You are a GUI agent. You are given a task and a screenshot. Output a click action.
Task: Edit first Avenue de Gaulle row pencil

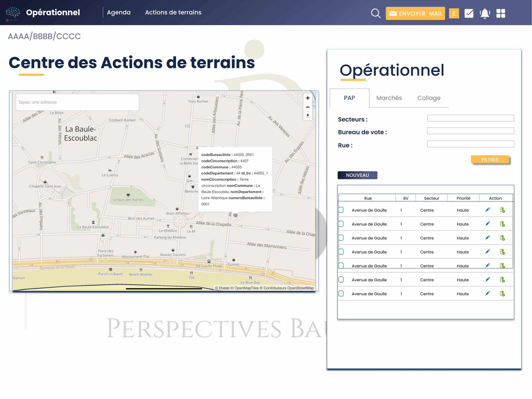click(x=487, y=210)
